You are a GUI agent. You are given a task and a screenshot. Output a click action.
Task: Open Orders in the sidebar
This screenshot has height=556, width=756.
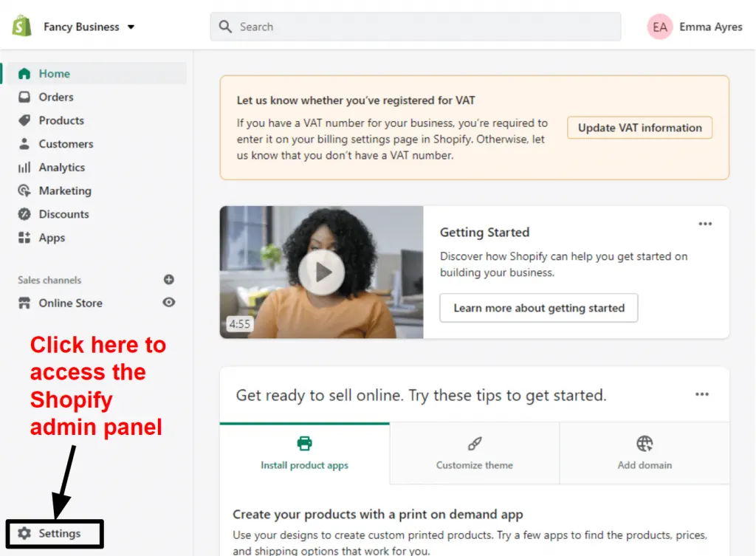(x=56, y=97)
